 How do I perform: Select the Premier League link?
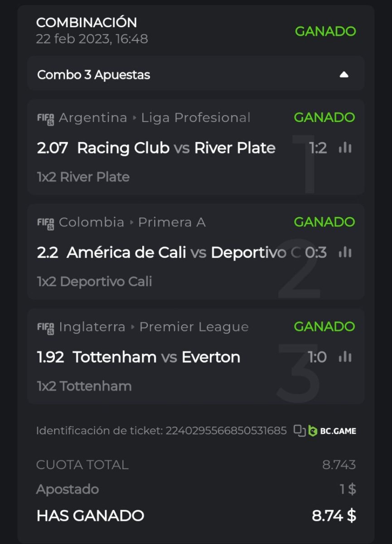[194, 327]
